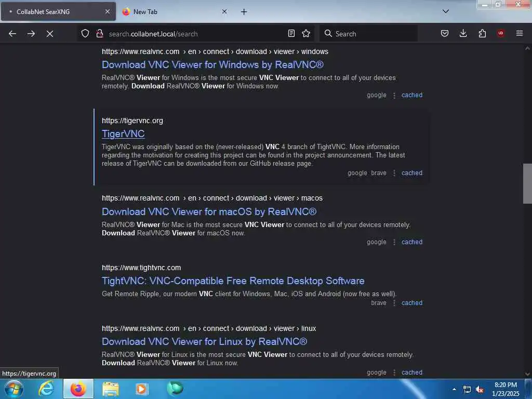Click the magnifier in the search box
The width and height of the screenshot is (532, 399).
(x=328, y=33)
